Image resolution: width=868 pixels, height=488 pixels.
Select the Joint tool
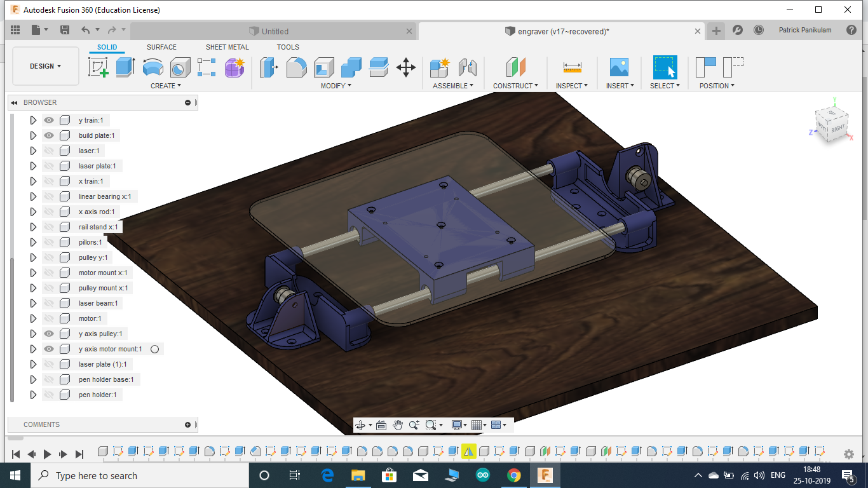click(x=467, y=67)
